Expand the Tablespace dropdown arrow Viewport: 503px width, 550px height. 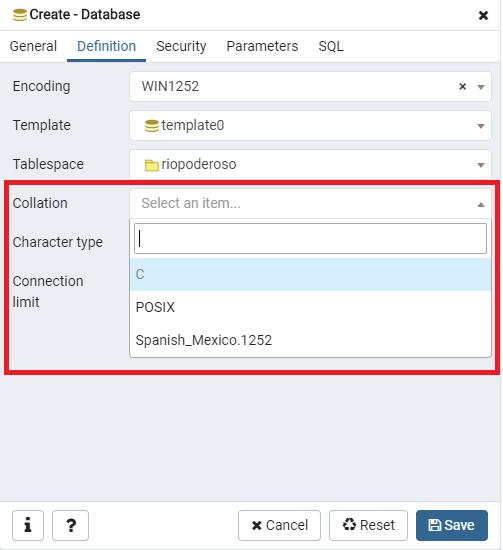pos(481,165)
